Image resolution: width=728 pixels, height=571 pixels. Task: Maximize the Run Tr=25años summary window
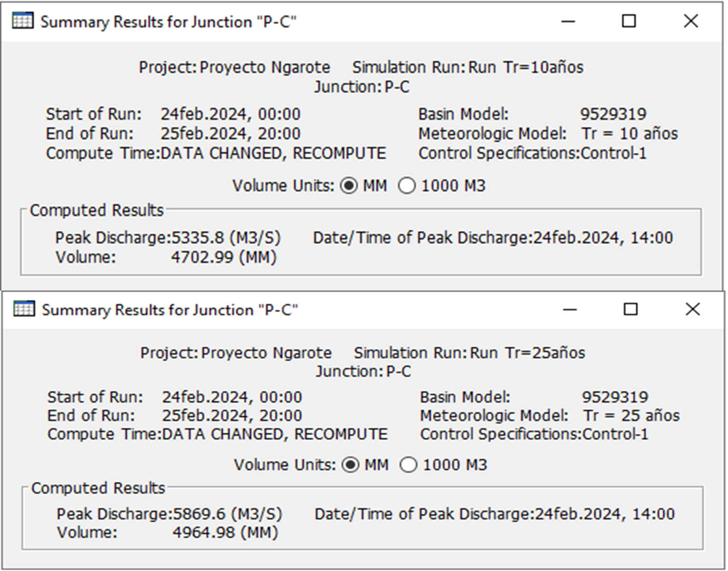click(630, 309)
